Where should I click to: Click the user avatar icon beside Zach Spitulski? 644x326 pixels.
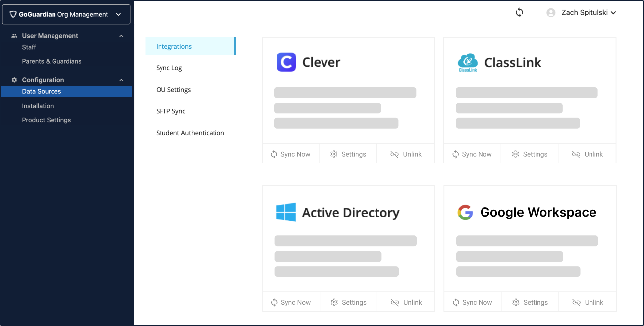click(x=551, y=13)
